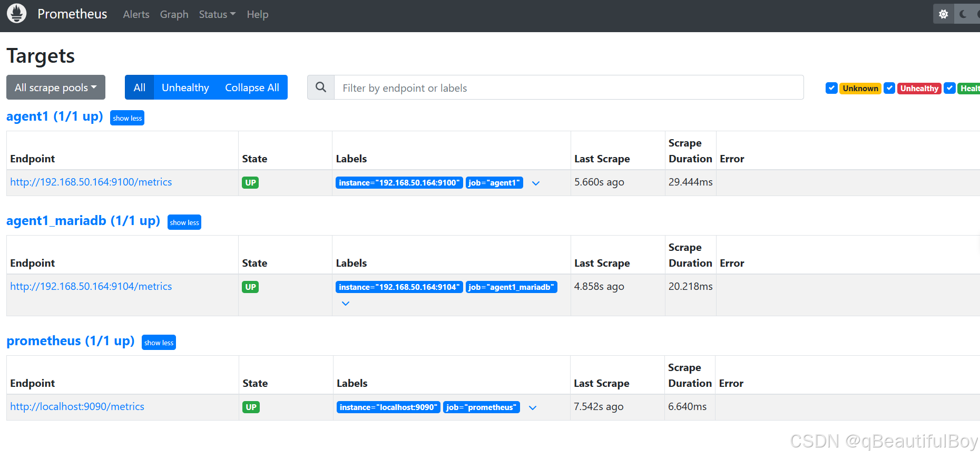
Task: Click the instance="localhost:9090" label badge
Action: pyautogui.click(x=388, y=407)
